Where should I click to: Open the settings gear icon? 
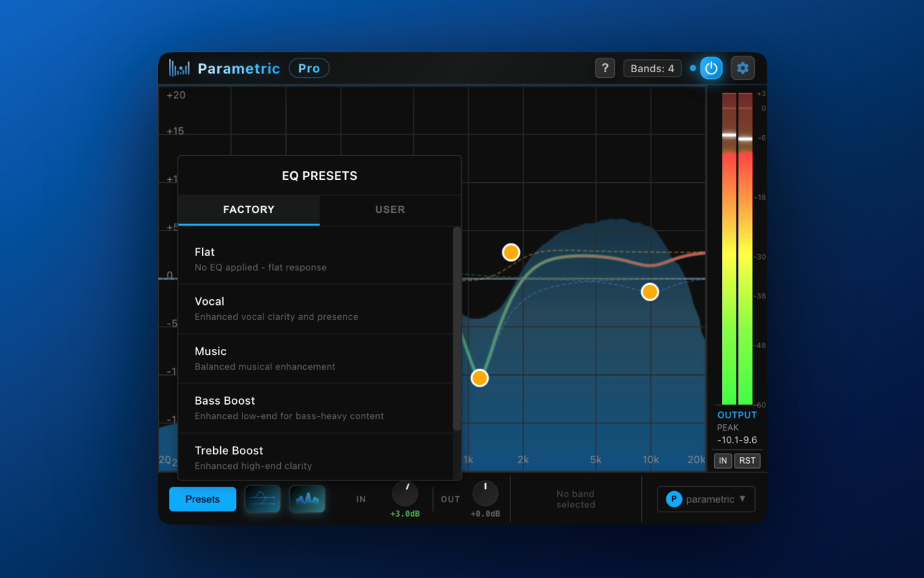pyautogui.click(x=743, y=68)
